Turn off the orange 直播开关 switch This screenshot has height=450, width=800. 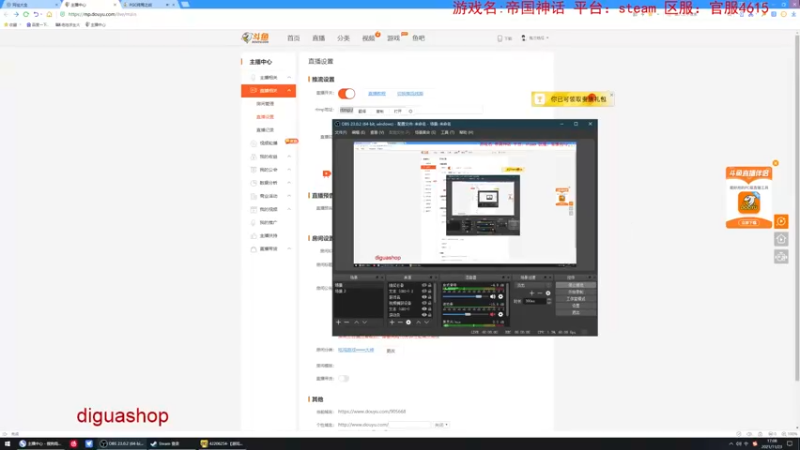pyautogui.click(x=346, y=93)
